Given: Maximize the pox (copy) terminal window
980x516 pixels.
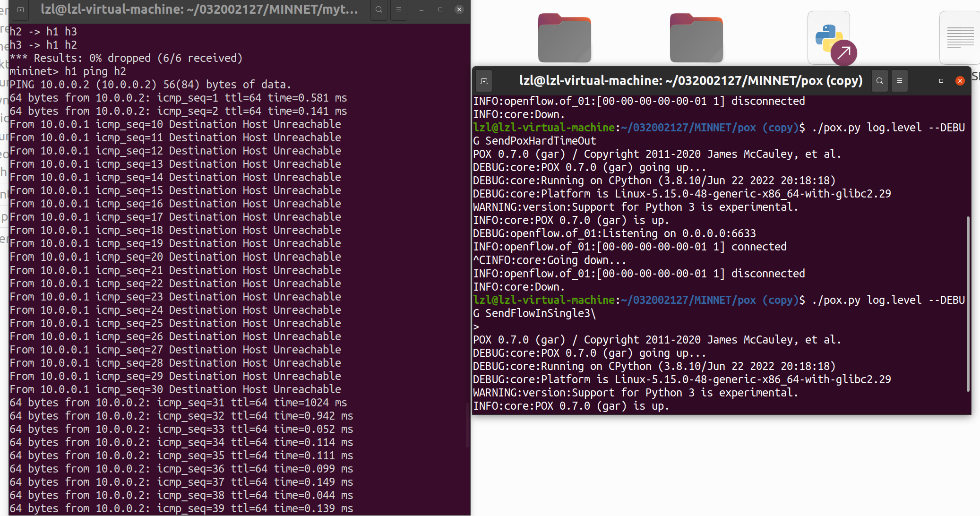Looking at the screenshot, I should 941,81.
